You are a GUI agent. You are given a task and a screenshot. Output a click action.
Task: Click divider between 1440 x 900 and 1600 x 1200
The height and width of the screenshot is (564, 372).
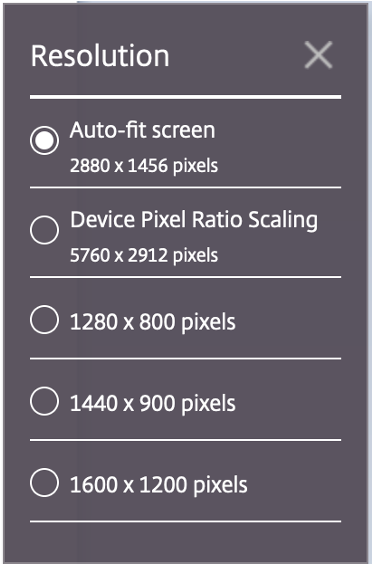pos(185,440)
